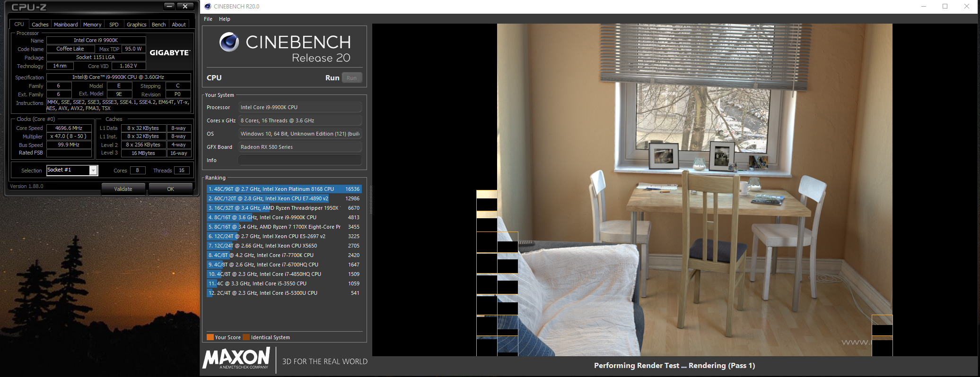Click the Level 3 cache 16 MBytes value
Viewport: 980px width, 377px height.
143,153
